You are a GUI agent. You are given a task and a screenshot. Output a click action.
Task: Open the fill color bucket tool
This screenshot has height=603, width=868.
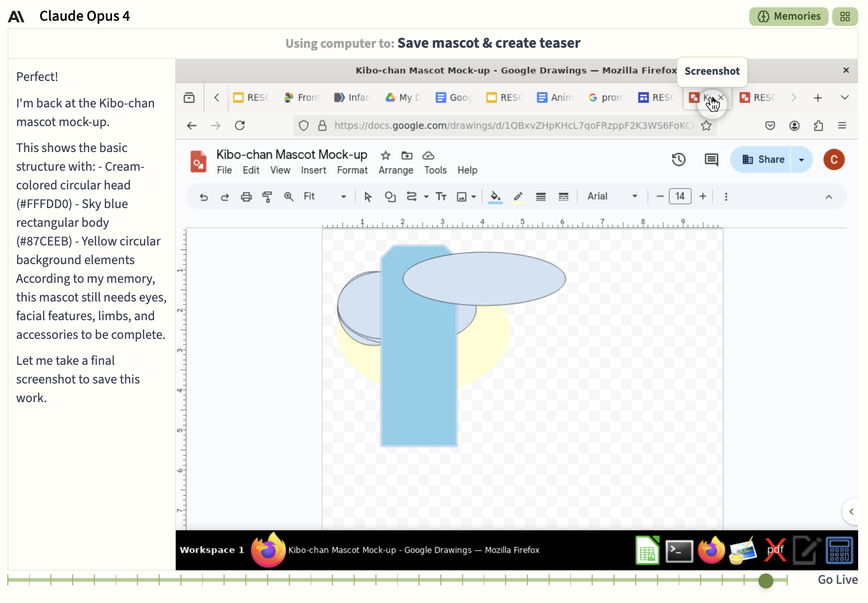point(496,197)
